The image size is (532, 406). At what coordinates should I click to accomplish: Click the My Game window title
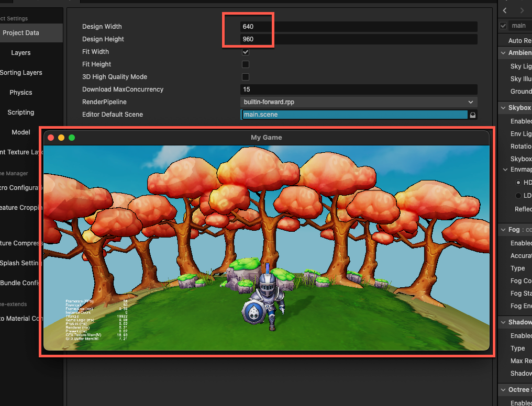pos(267,138)
